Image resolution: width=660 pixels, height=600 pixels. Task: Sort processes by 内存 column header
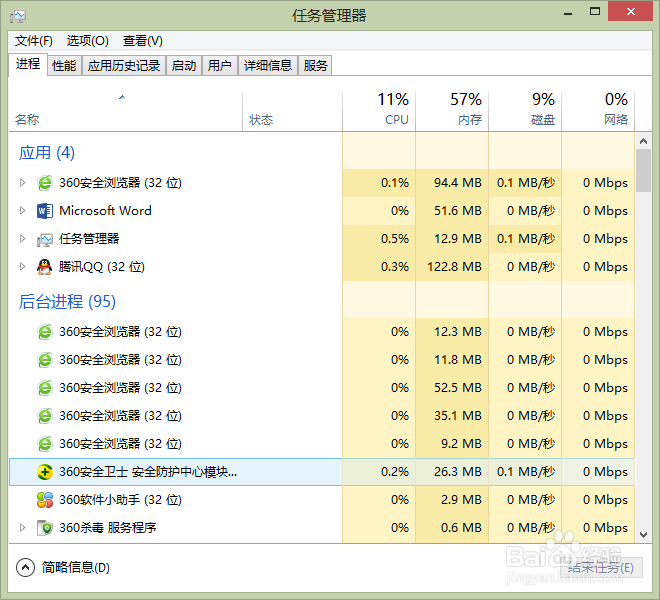click(452, 111)
